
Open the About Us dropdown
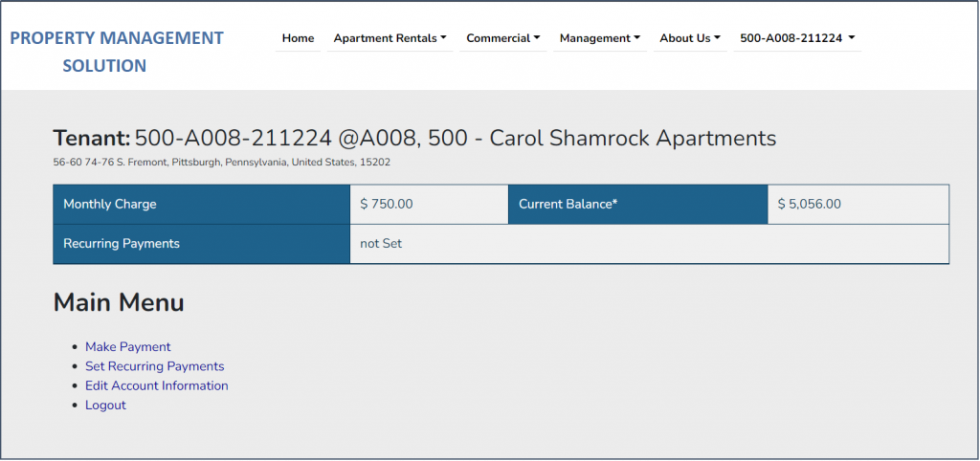(689, 38)
